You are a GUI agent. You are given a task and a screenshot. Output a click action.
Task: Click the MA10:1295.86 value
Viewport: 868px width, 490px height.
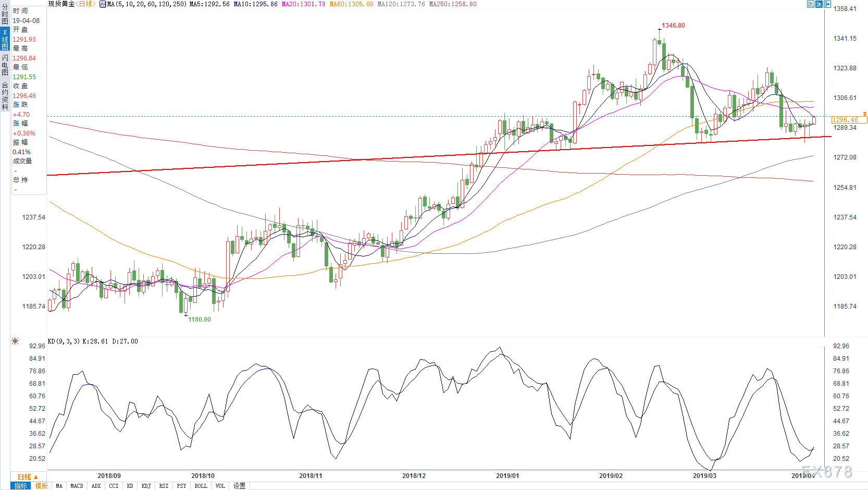(x=256, y=4)
